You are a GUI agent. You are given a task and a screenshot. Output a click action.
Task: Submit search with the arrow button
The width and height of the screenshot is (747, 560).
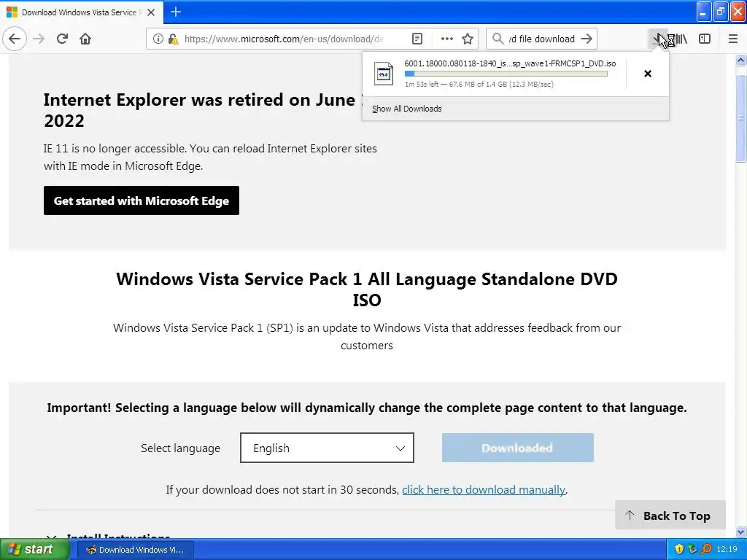point(587,39)
